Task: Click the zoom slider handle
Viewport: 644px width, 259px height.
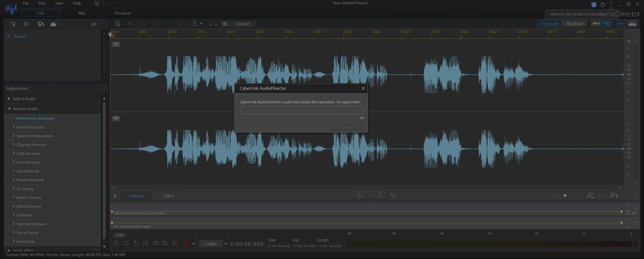Action: click(565, 195)
